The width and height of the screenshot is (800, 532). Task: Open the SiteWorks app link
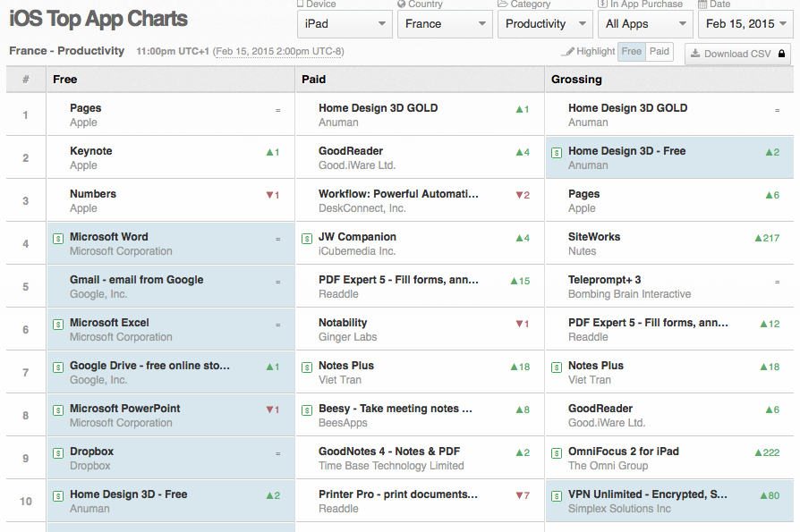(594, 236)
